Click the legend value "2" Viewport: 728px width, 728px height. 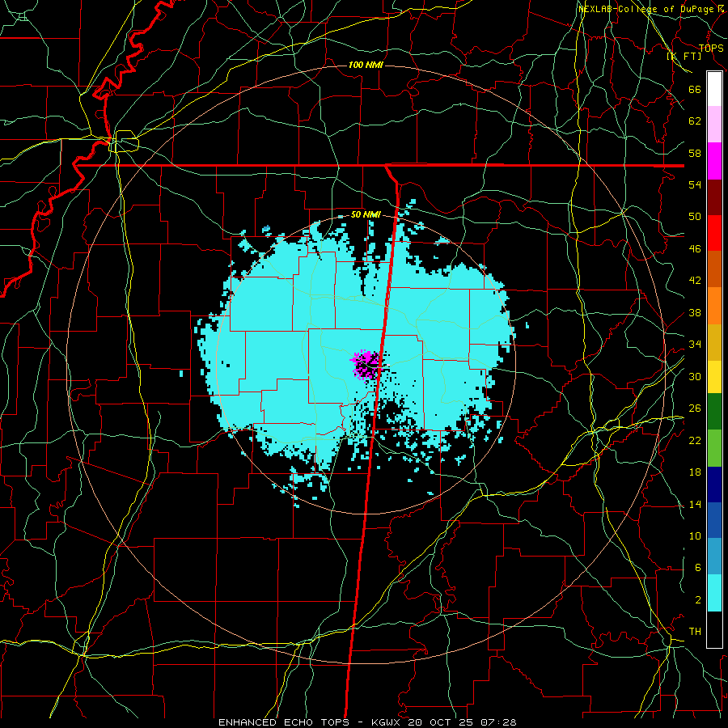point(698,600)
